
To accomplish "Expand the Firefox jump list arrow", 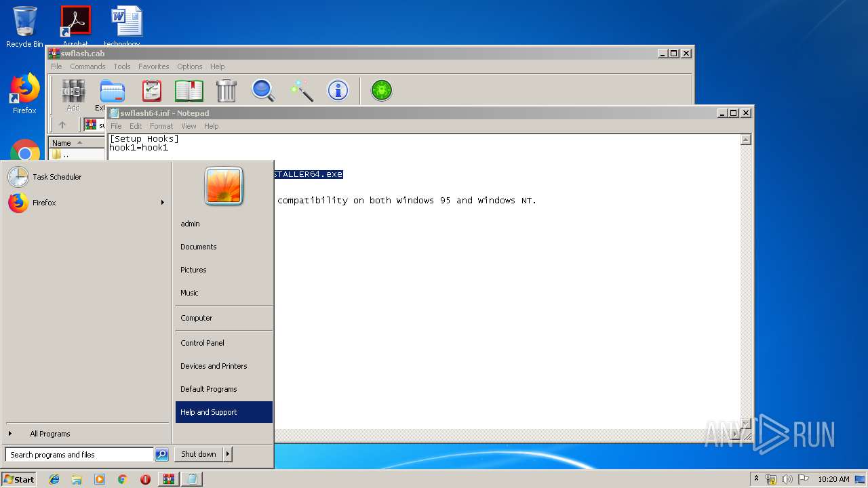I will click(x=162, y=203).
